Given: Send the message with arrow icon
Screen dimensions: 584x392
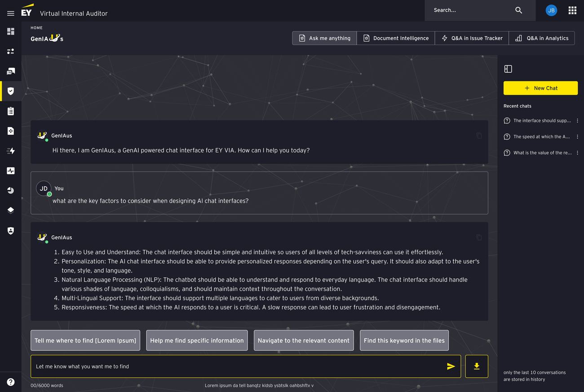Looking at the screenshot, I should point(451,366).
